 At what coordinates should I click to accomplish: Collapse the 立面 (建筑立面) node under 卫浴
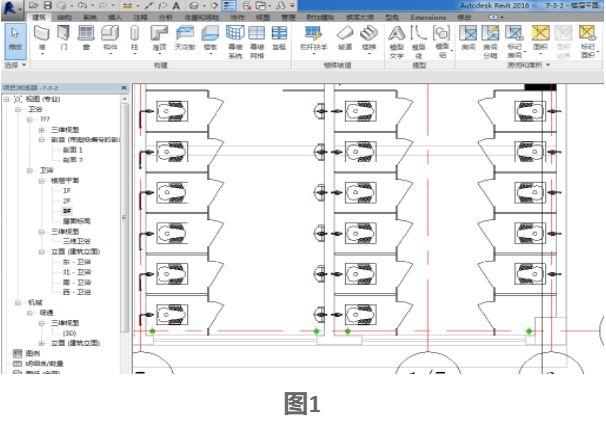point(42,252)
